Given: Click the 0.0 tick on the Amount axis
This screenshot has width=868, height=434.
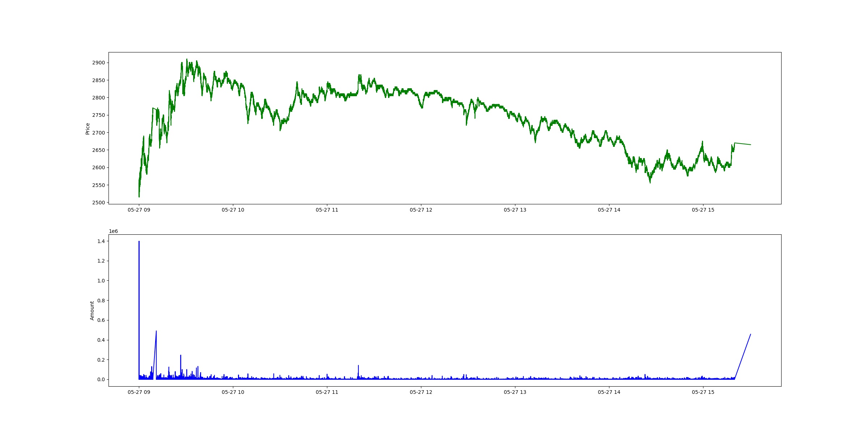Looking at the screenshot, I should coord(101,379).
